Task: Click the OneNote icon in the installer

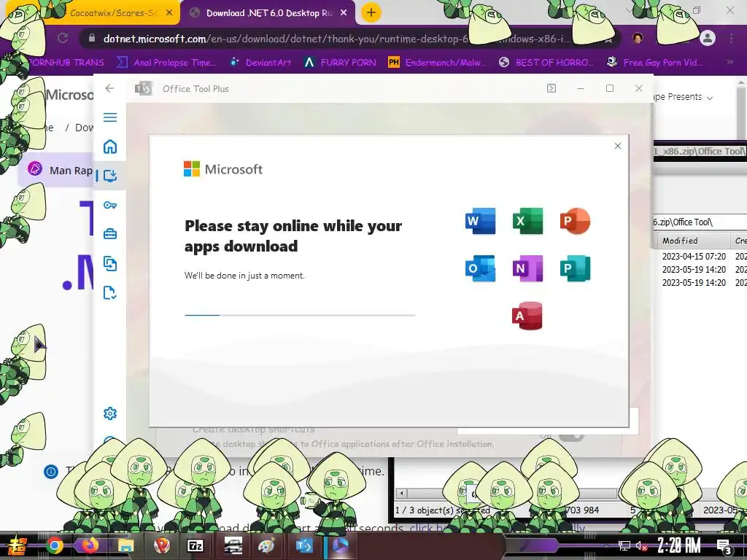Action: coord(527,268)
